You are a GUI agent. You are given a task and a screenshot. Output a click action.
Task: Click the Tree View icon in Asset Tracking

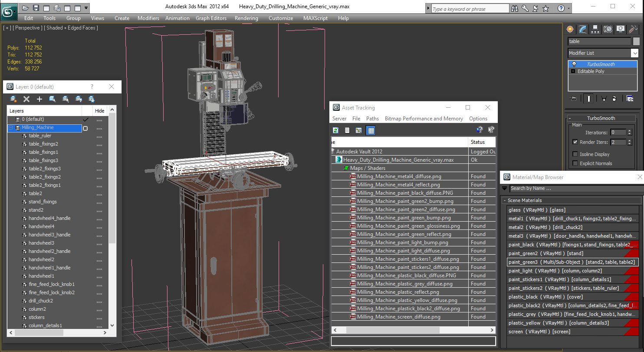358,130
